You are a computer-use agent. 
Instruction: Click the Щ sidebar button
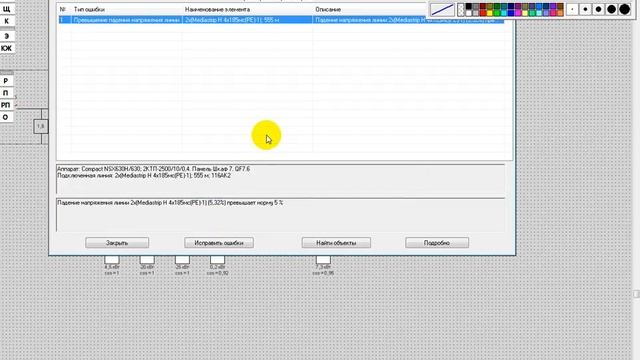7,8
